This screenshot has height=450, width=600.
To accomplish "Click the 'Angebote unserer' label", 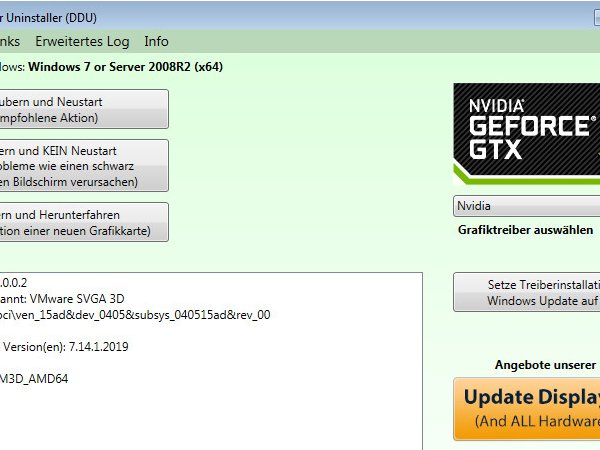I will (x=545, y=365).
